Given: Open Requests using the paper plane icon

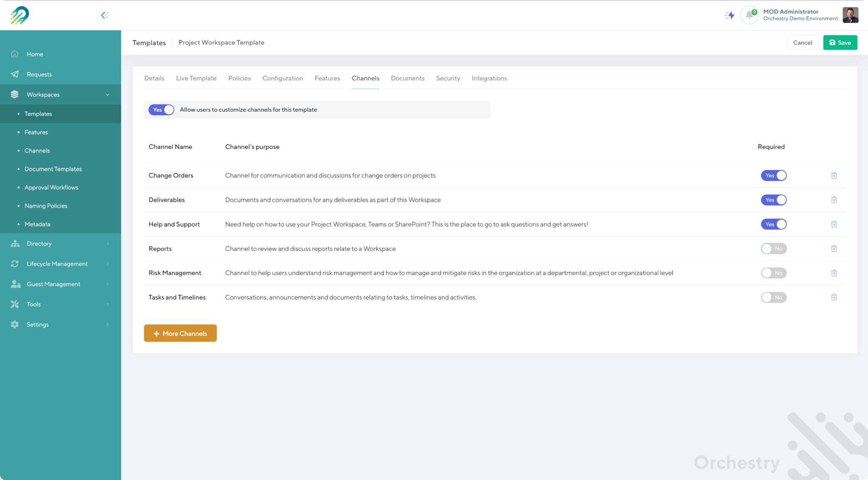Looking at the screenshot, I should (15, 74).
